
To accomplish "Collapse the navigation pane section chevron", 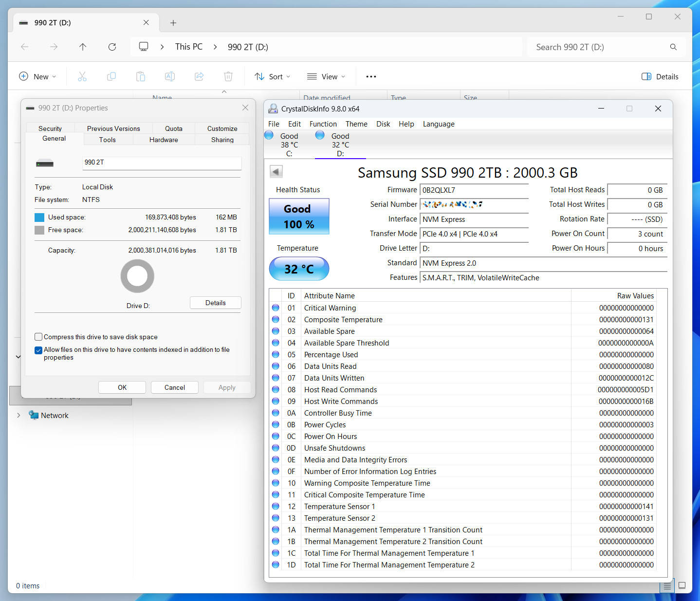I will (x=18, y=357).
